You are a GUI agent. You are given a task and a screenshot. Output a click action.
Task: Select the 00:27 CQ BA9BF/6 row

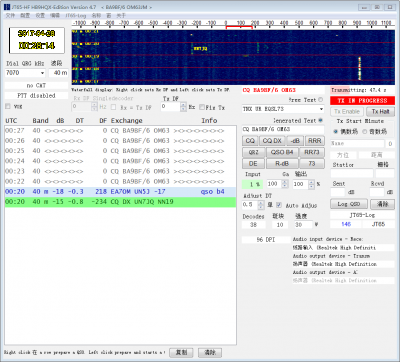[x=120, y=131]
